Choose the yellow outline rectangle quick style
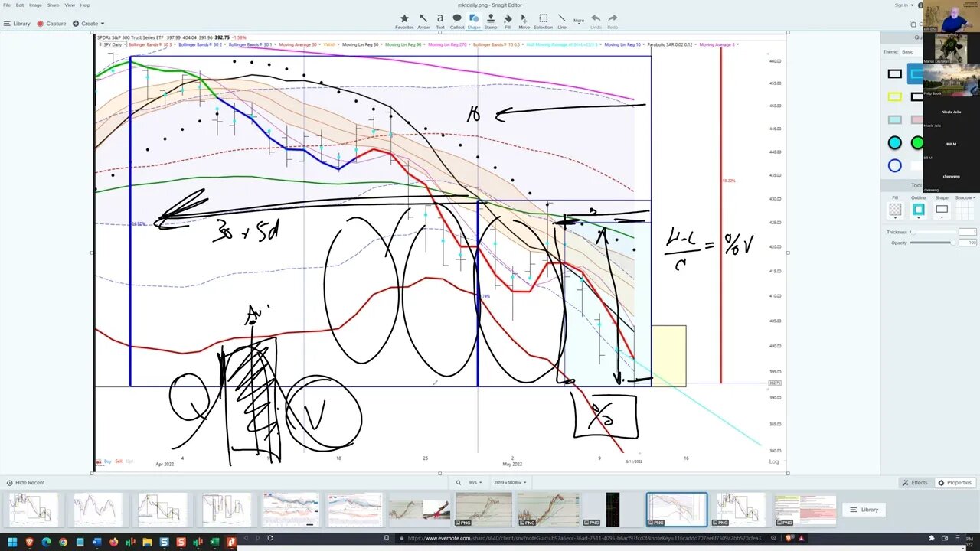This screenshot has height=551, width=980. click(894, 97)
